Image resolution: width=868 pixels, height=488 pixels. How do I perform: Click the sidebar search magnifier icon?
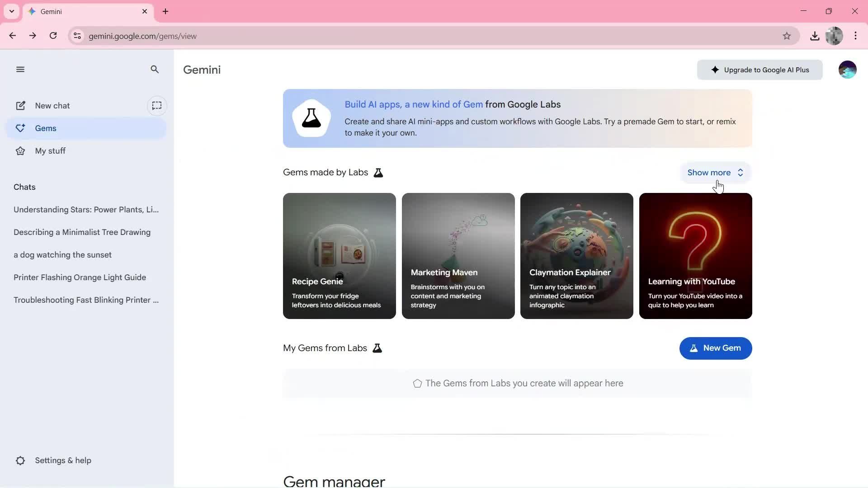[155, 70]
